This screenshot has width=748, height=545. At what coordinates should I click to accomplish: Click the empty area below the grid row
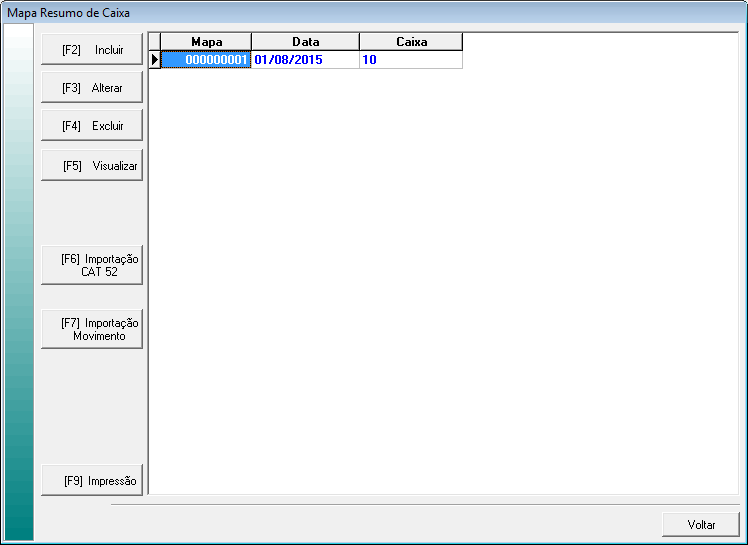tap(440, 280)
